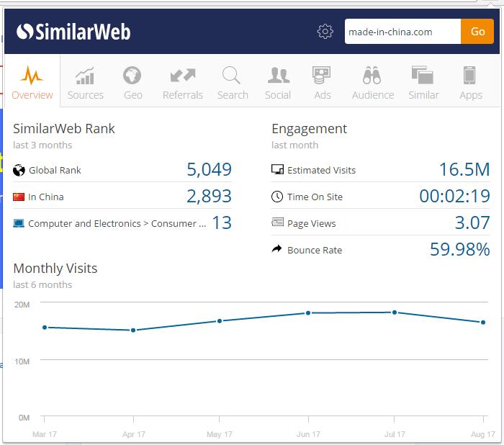The image size is (504, 445).
Task: Select the Ads icon
Action: (x=322, y=76)
